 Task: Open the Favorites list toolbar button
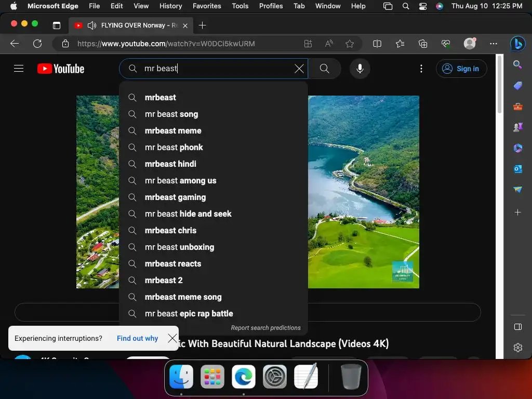coord(400,44)
